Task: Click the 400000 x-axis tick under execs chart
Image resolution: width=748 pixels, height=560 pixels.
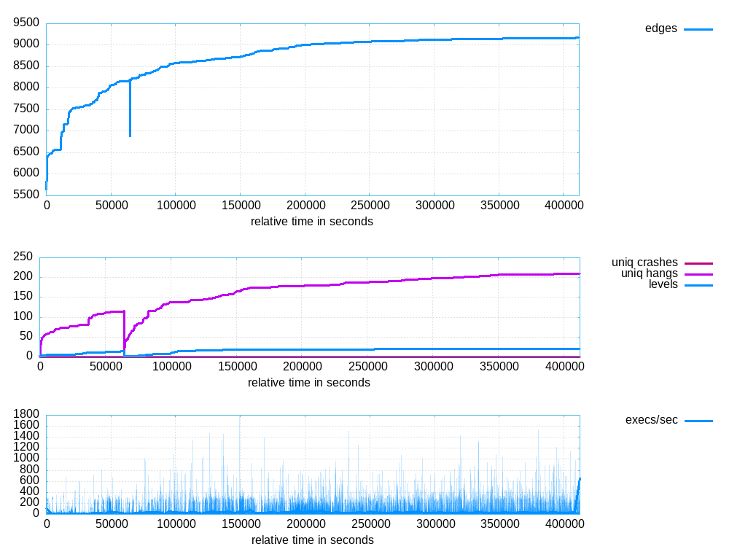Action: click(564, 524)
